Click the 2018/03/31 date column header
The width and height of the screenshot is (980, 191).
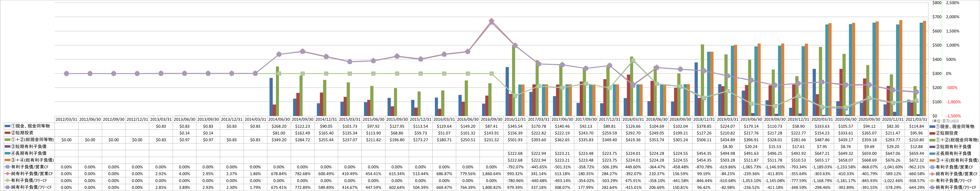point(633,119)
